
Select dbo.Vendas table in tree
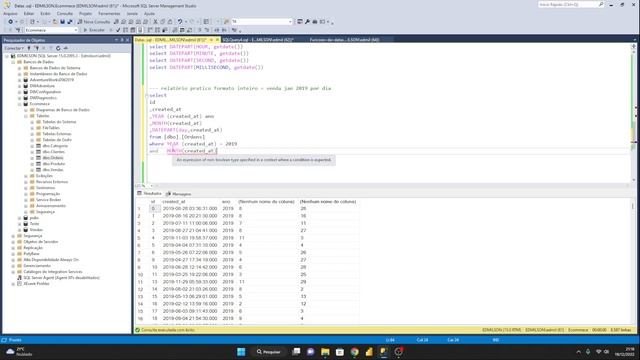point(53,170)
